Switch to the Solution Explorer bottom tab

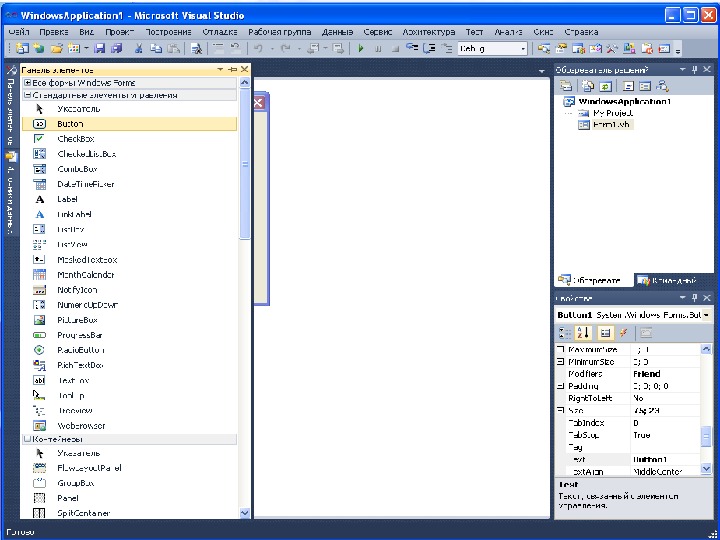click(x=593, y=280)
